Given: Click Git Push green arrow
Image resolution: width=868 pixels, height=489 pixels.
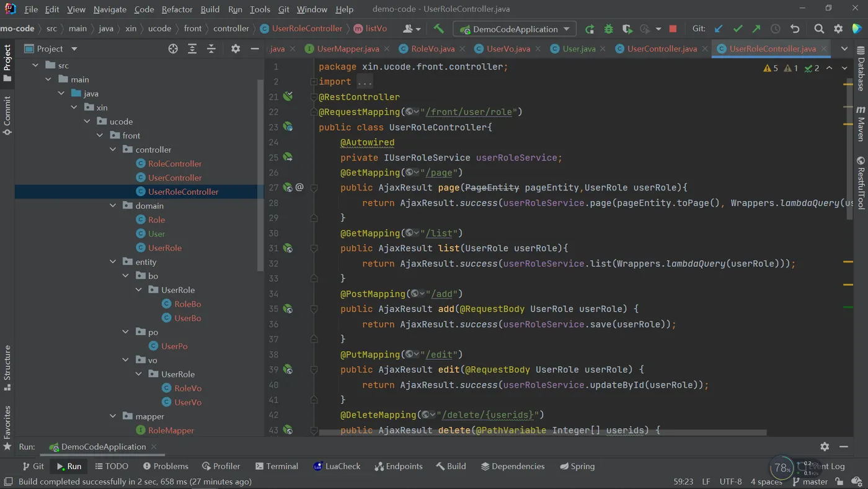Looking at the screenshot, I should pos(756,29).
